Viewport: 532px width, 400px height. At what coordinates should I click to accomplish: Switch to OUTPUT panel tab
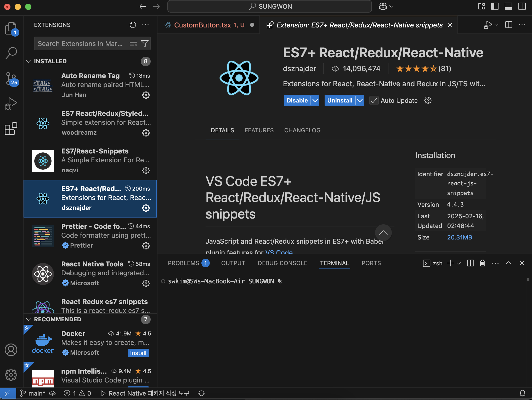coord(233,263)
